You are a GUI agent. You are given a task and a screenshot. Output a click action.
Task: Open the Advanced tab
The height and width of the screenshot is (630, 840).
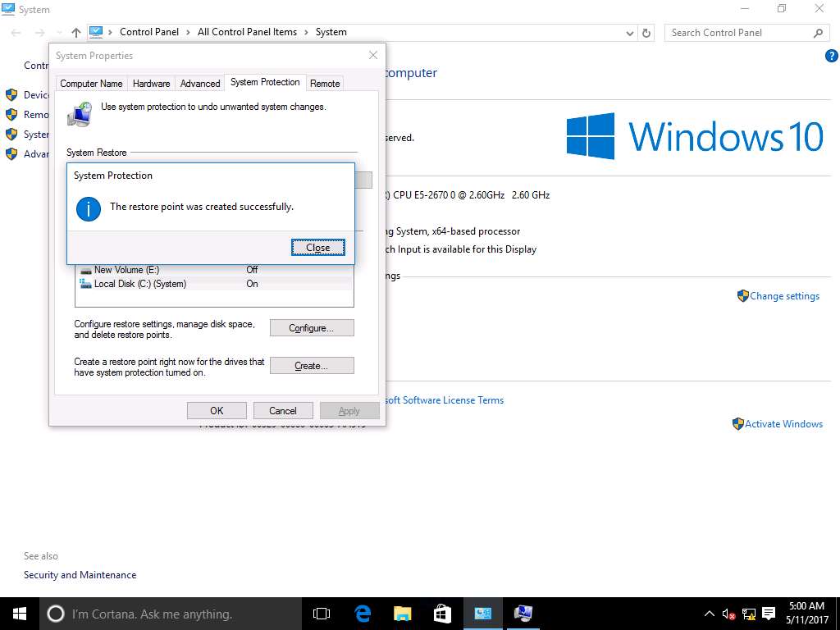[200, 84]
